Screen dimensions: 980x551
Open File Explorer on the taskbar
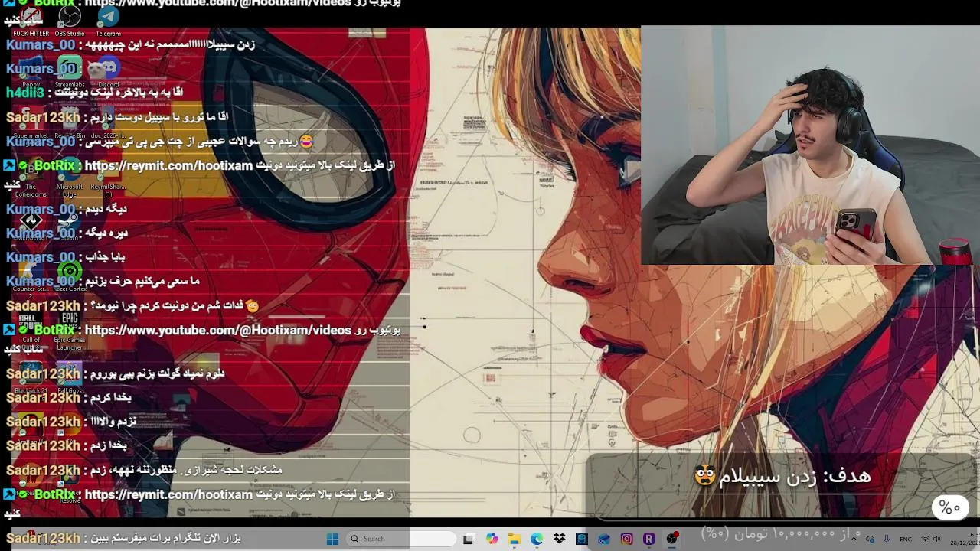coord(514,539)
